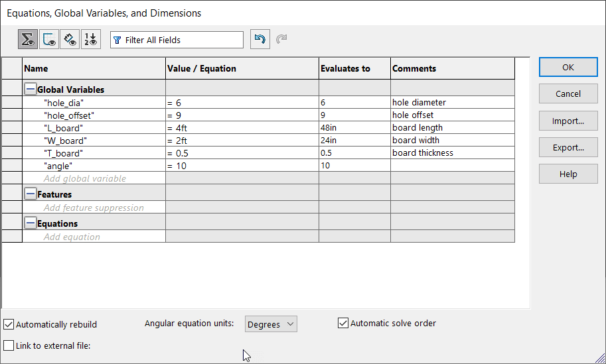606x364 pixels.
Task: Click the row header beside "angle"
Action: (12, 166)
